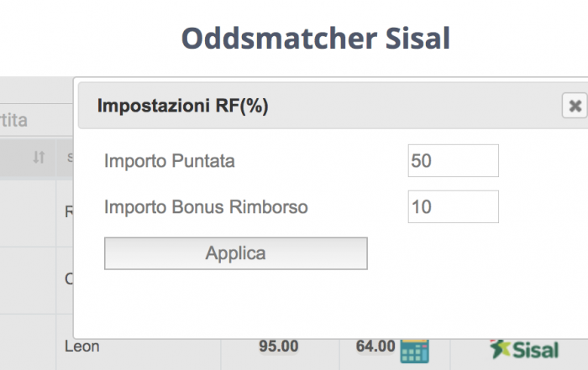Apply settings with the Applica button

(x=235, y=253)
